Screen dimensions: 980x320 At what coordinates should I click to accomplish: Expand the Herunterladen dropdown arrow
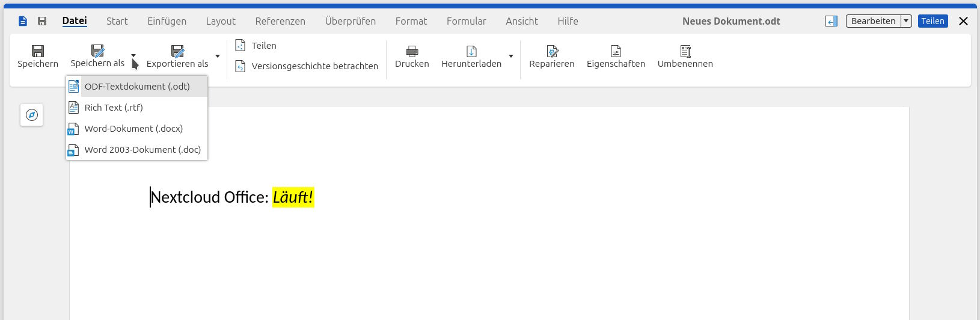click(x=511, y=57)
